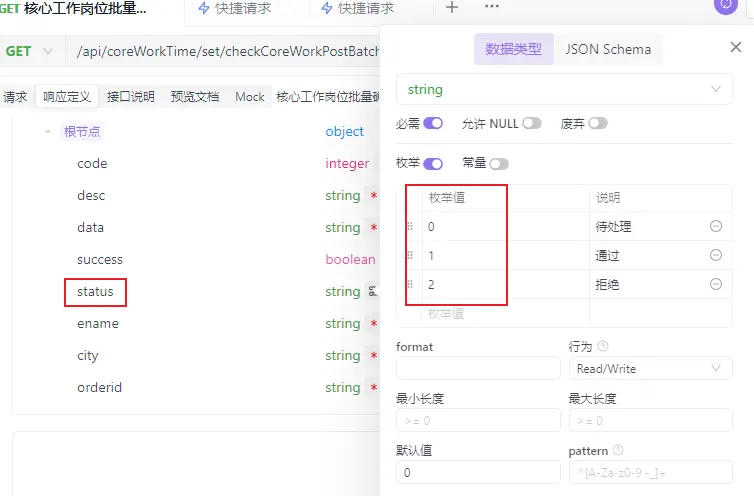
Task: Enable the 常量 switch
Action: coord(499,164)
